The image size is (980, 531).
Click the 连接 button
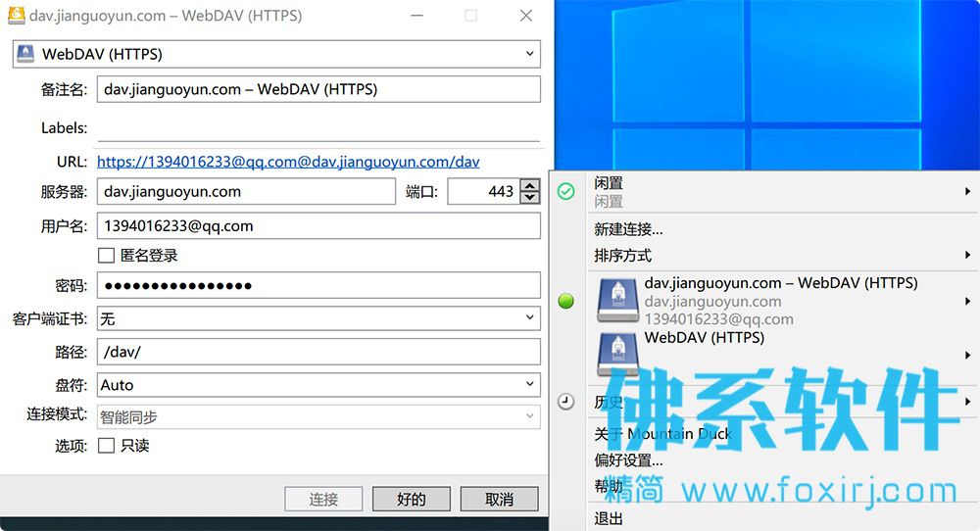click(x=323, y=499)
